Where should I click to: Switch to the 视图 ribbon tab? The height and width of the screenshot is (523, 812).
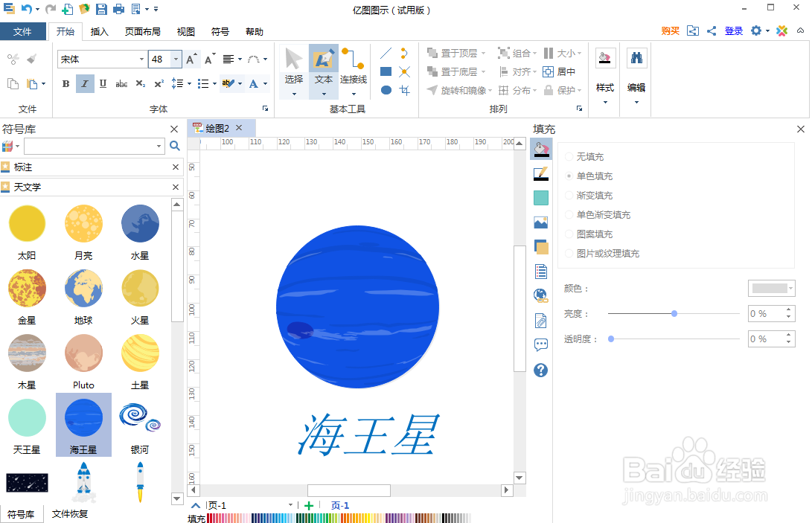pos(186,31)
